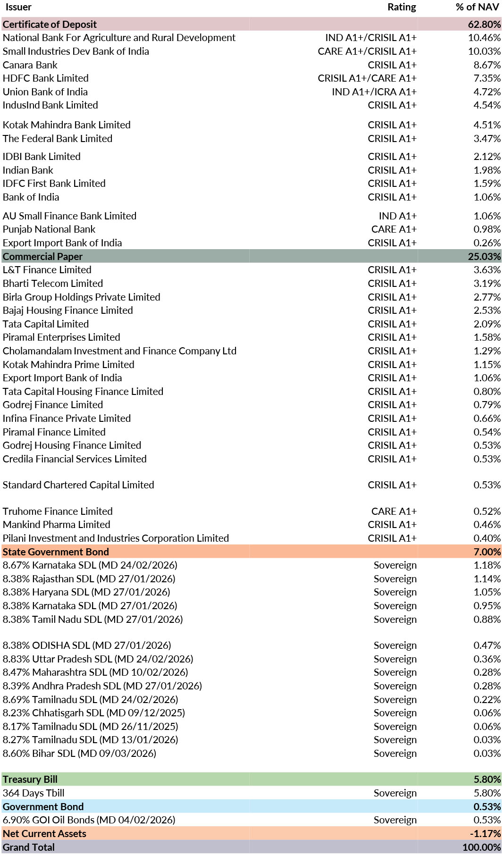Click National Bank For Agriculture issuer name

point(119,38)
